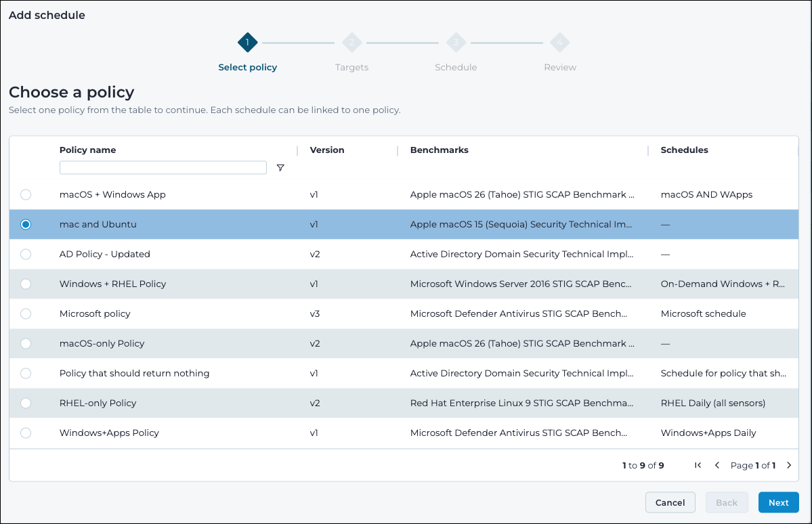Select macOS-only Policy radio button

25,343
